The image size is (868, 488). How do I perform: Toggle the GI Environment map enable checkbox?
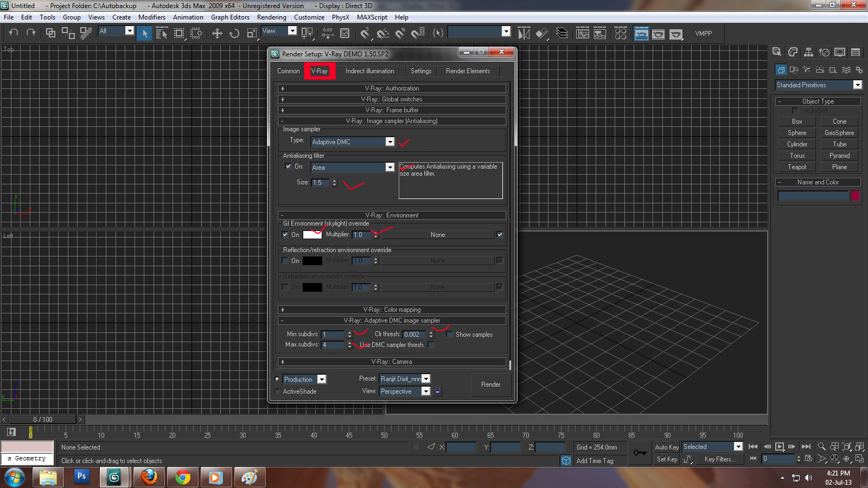pyautogui.click(x=500, y=235)
